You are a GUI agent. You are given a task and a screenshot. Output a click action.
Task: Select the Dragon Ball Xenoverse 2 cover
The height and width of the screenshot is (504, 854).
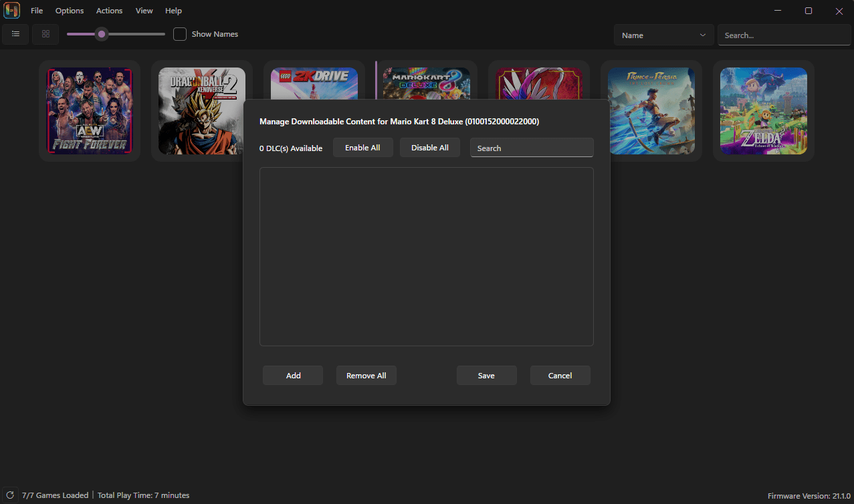[202, 111]
